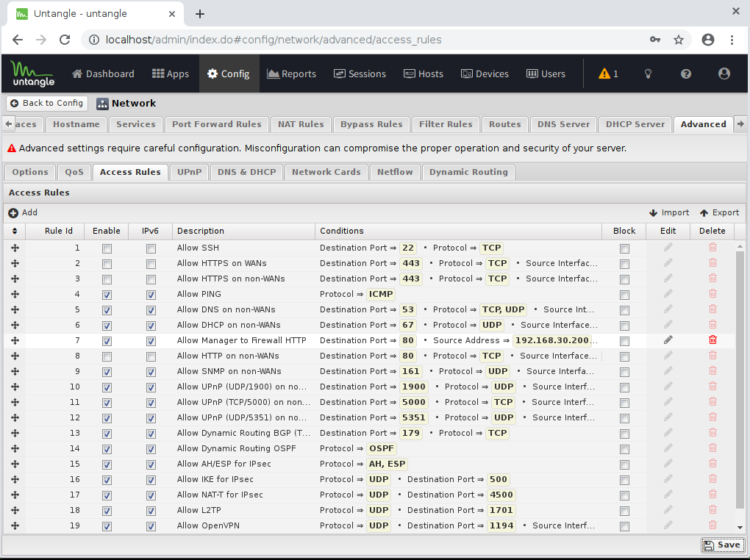Click the rules list scrollbar up arrow
Viewport: 750px width, 560px height.
740,245
